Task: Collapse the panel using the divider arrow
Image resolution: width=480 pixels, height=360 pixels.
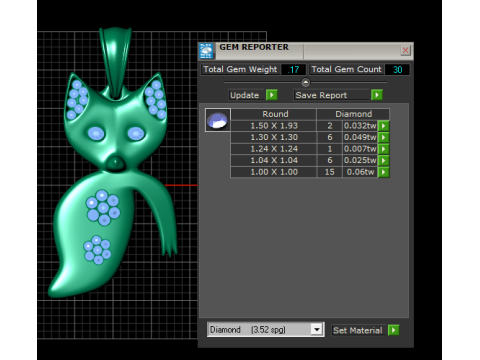Action: 305,82
